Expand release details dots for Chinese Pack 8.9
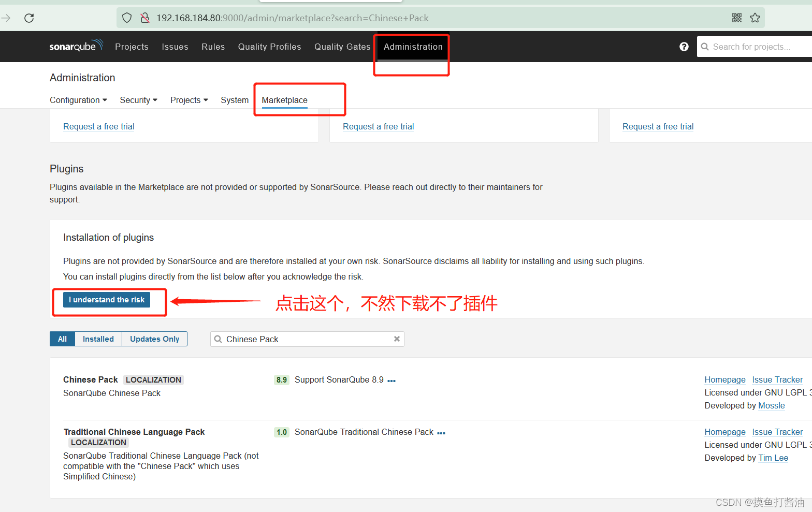 (x=392, y=381)
